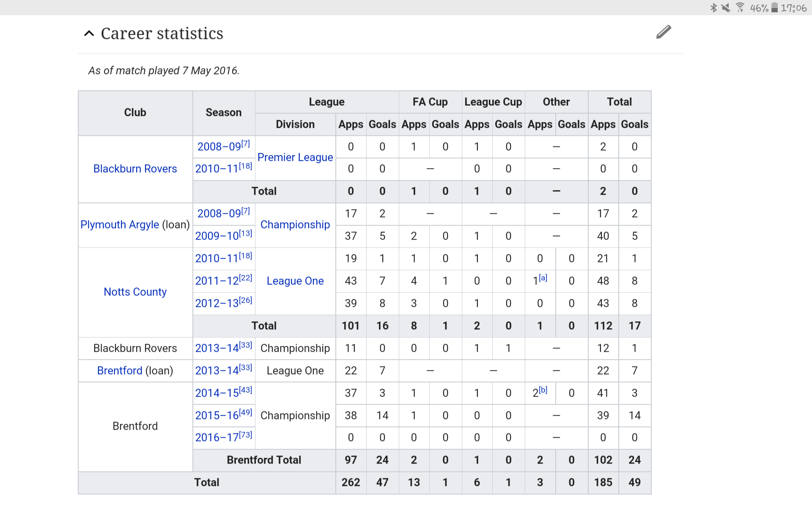
Task: Tap the unlinked Brentford club cell
Action: (x=135, y=426)
